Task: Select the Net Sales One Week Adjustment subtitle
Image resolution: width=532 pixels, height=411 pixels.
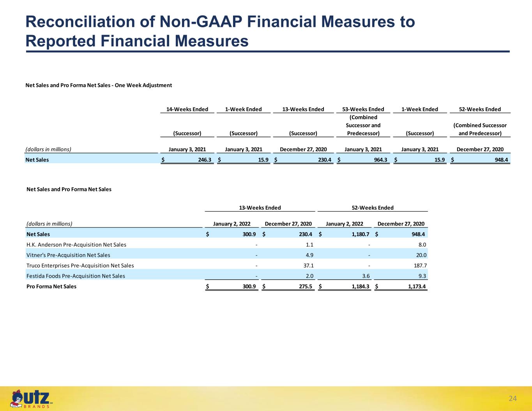Action: point(99,85)
